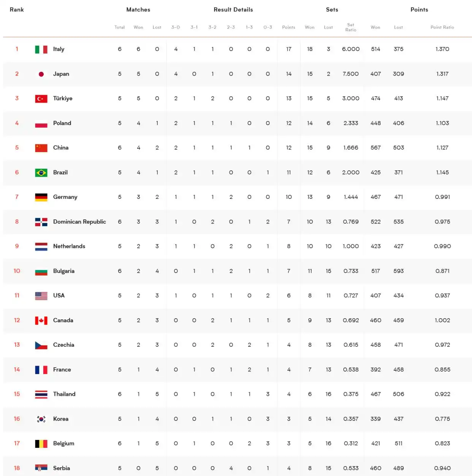The height and width of the screenshot is (476, 472).
Task: Click the Türkiye flag icon
Action: point(41,99)
